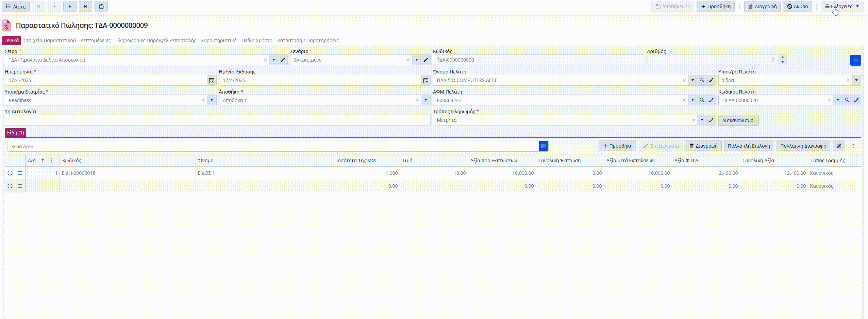Open Πεδία Χρήστη tab
Image resolution: width=868 pixels, height=319 pixels.
257,40
